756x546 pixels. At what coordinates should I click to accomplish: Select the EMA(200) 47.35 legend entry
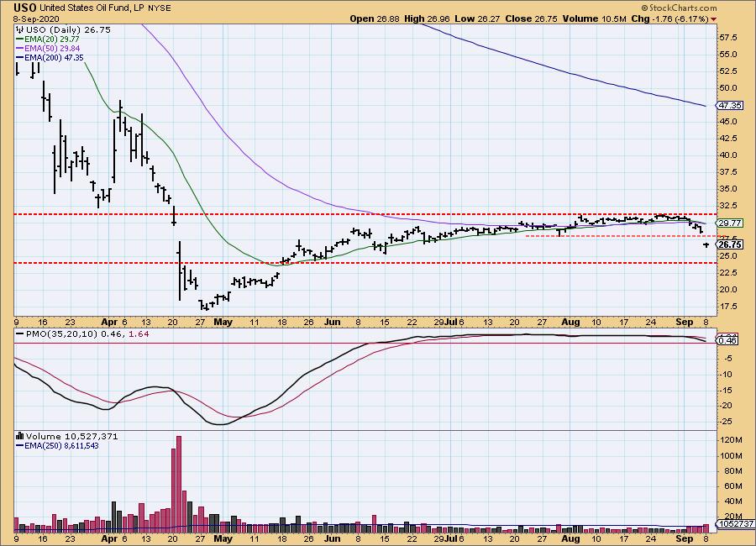click(50, 57)
